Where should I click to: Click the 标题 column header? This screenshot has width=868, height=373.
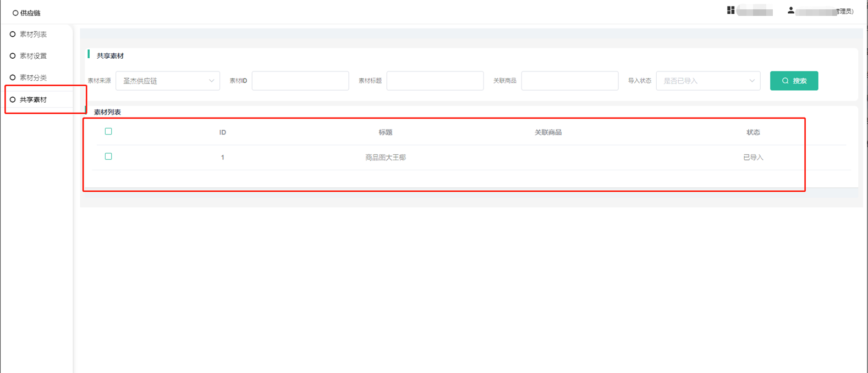(x=385, y=132)
